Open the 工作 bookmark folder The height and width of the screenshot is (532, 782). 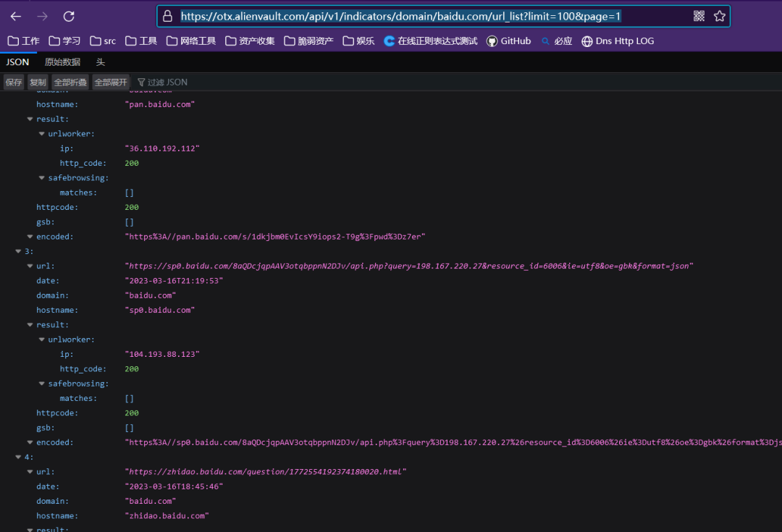23,41
